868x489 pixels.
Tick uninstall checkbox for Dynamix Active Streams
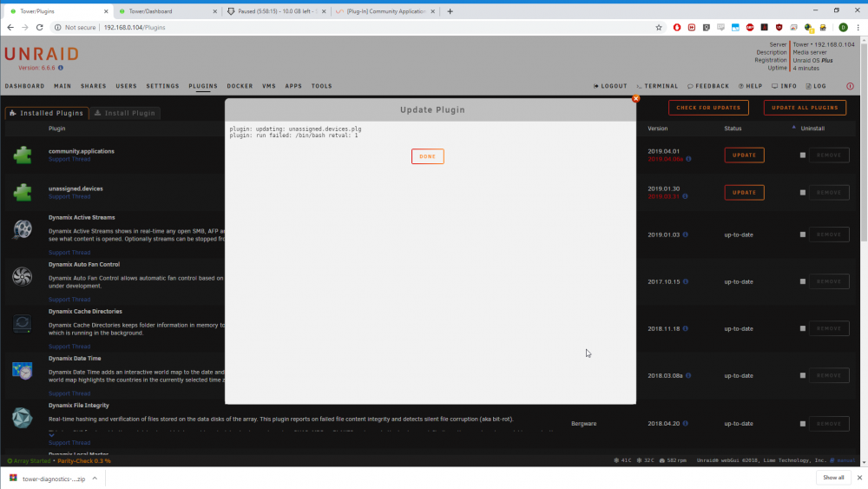click(x=803, y=235)
